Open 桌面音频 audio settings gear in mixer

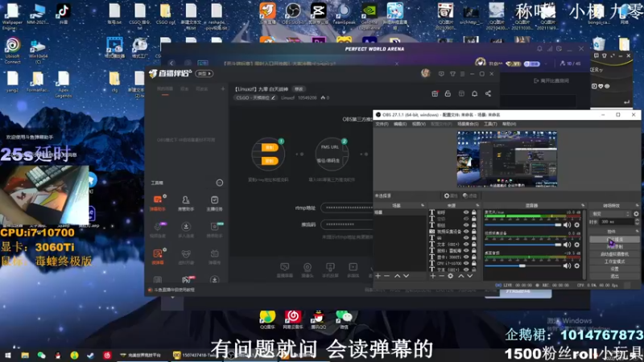coord(576,266)
